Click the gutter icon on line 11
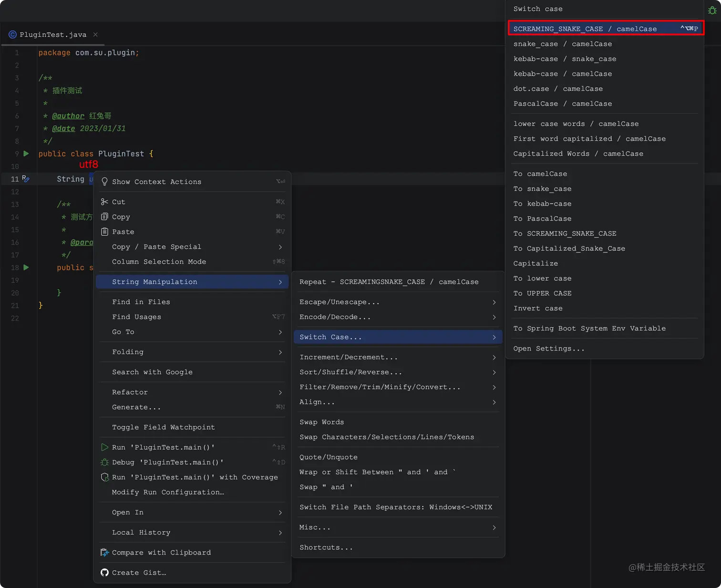The width and height of the screenshot is (721, 588). (26, 179)
